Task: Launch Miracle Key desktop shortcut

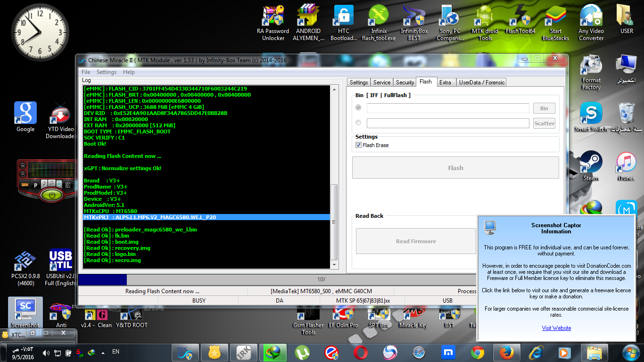Action: 413,317
